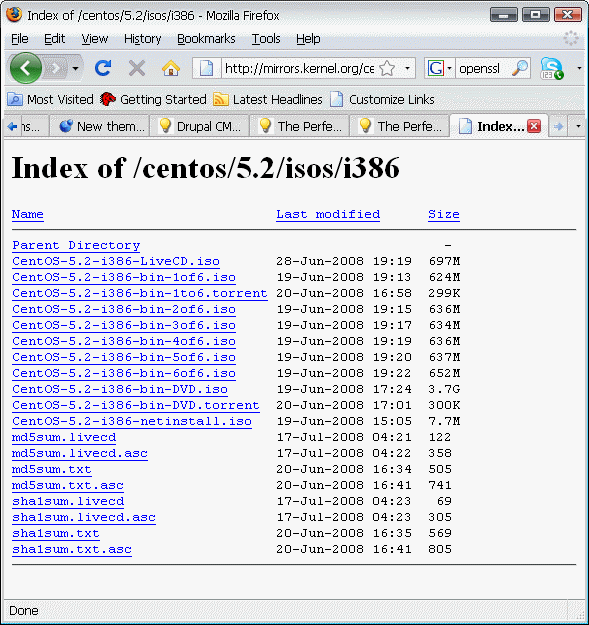589x625 pixels.
Task: Open Most Visited bookmarks folder
Action: (50, 99)
